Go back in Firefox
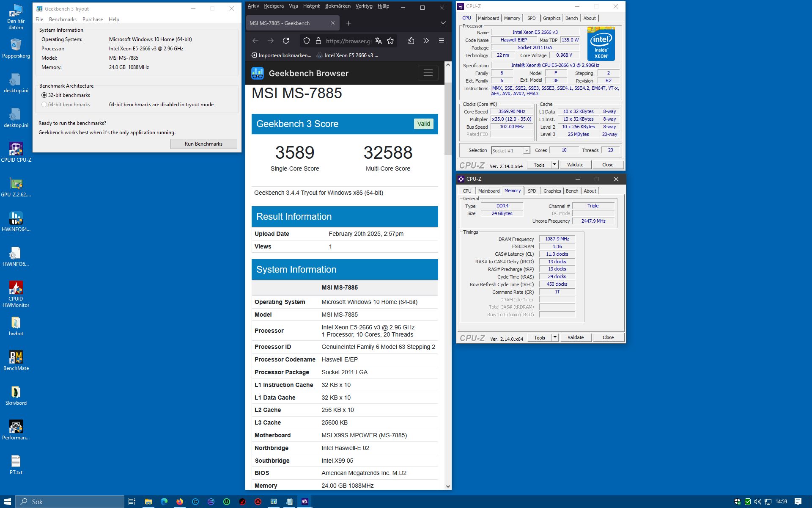Viewport: 812px width, 508px height. pyautogui.click(x=255, y=41)
